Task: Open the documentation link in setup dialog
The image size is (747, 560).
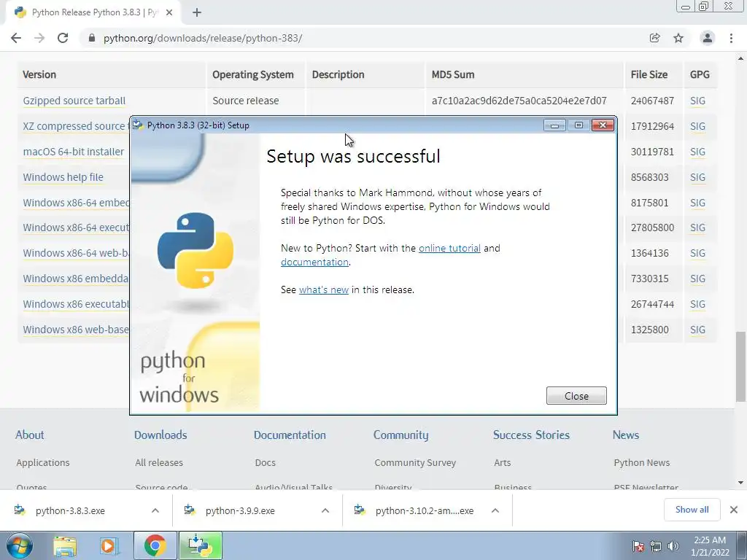Action: click(x=314, y=262)
